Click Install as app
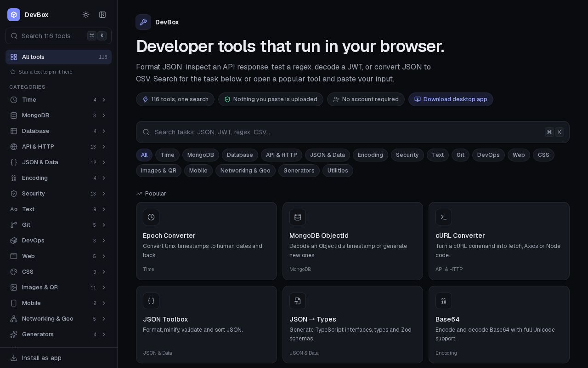Image resolution: width=588 pixels, height=368 pixels. (58, 358)
